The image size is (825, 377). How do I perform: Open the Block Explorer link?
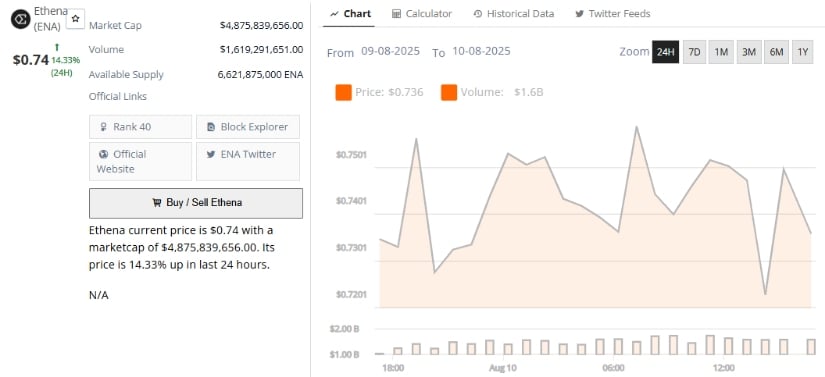[248, 127]
